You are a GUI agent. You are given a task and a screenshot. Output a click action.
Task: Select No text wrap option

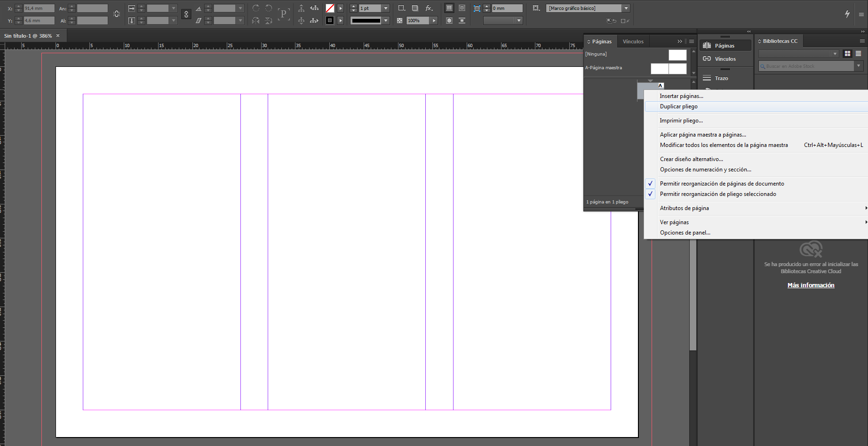449,8
